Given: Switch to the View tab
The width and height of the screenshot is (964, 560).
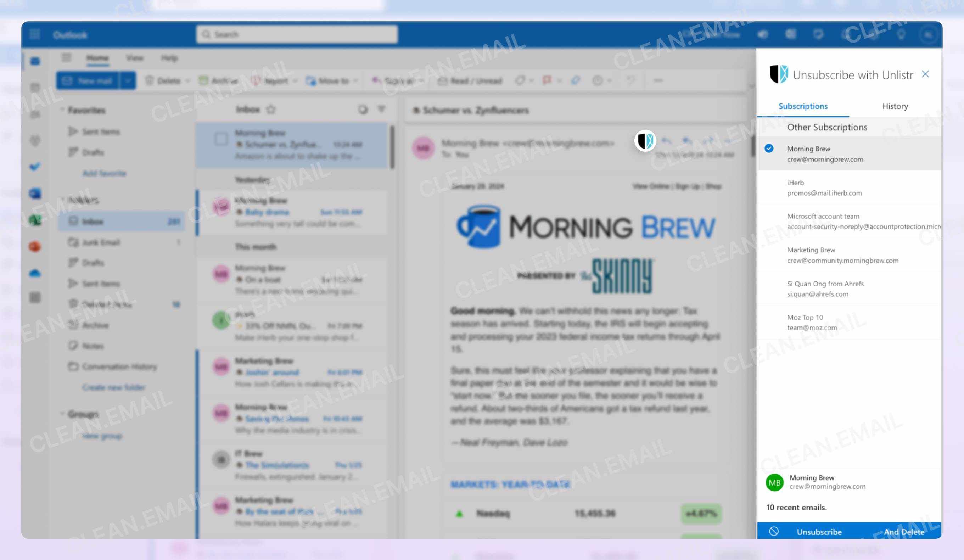Looking at the screenshot, I should 135,58.
